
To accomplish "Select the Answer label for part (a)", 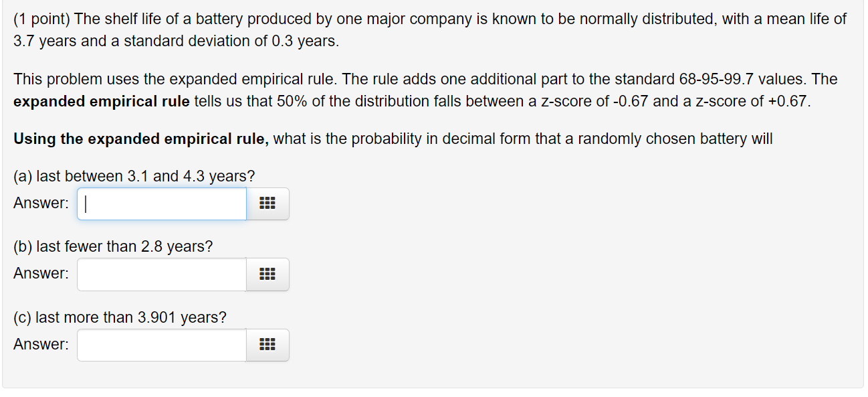I will point(40,204).
